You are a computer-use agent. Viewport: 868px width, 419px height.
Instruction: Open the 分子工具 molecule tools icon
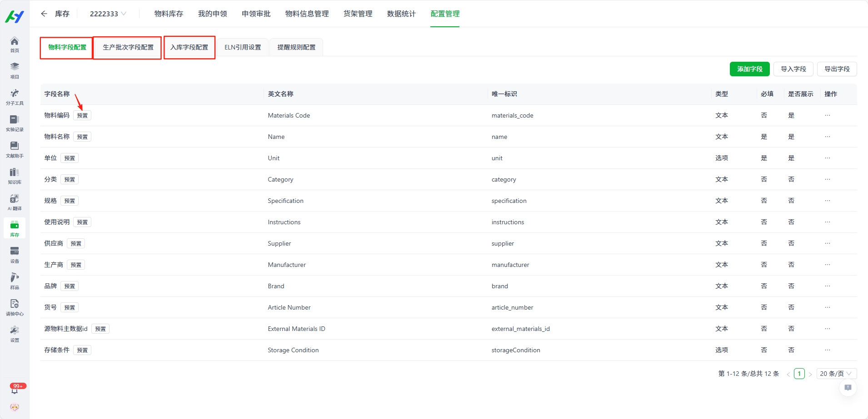tap(15, 97)
